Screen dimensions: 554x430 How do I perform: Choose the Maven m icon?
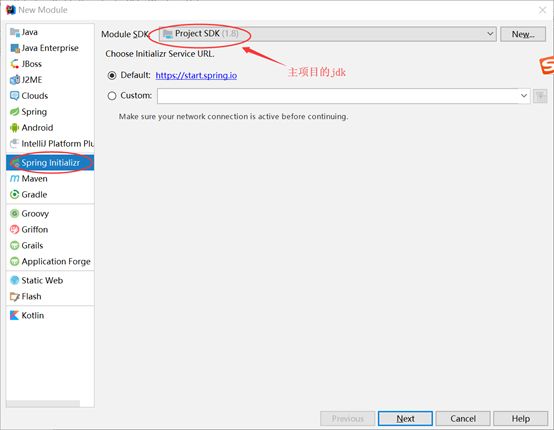point(14,179)
